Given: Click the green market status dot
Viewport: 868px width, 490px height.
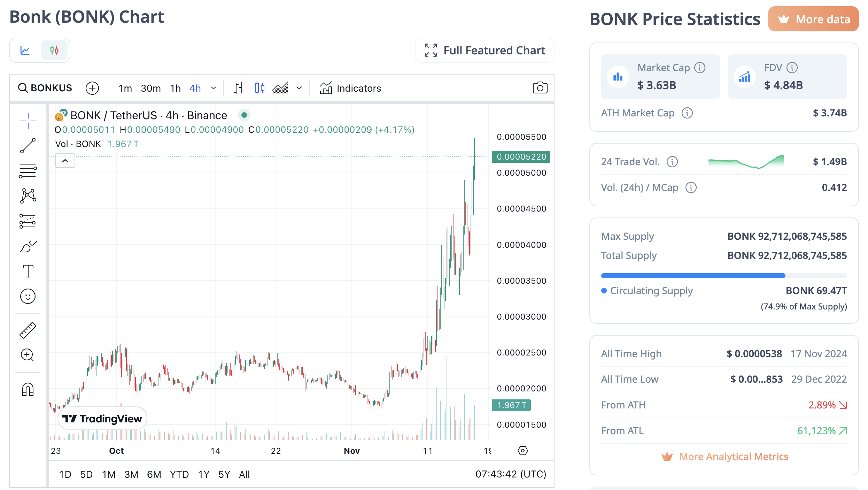Looking at the screenshot, I should (244, 115).
